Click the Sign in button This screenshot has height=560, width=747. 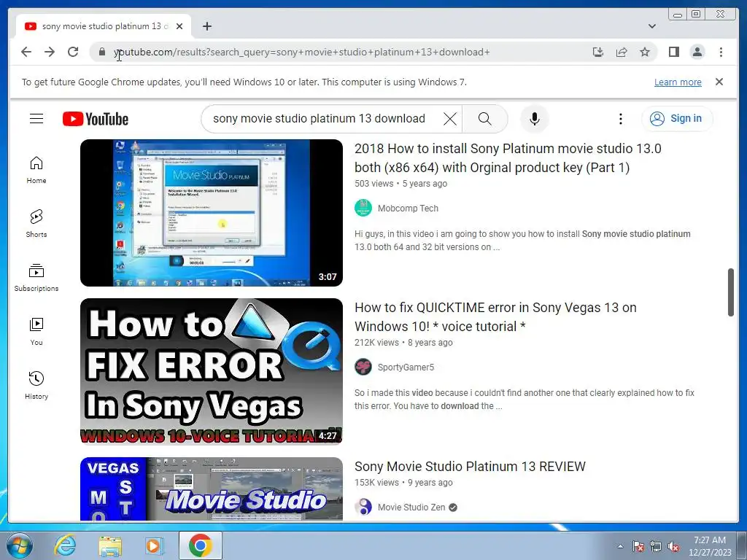677,119
